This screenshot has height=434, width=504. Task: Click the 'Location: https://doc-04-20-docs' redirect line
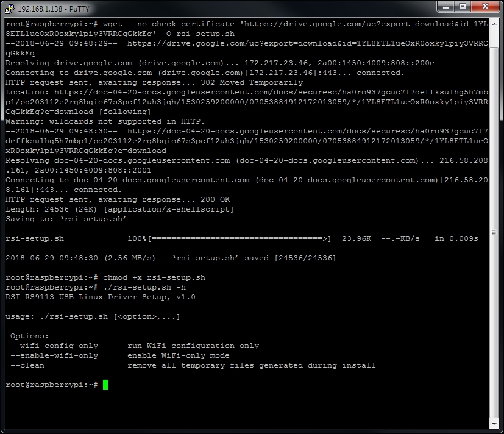[247, 102]
